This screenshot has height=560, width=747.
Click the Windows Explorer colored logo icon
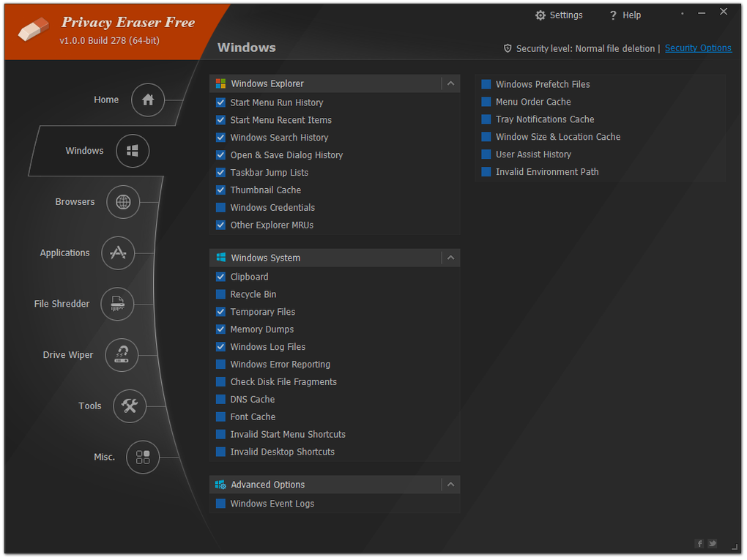click(220, 83)
